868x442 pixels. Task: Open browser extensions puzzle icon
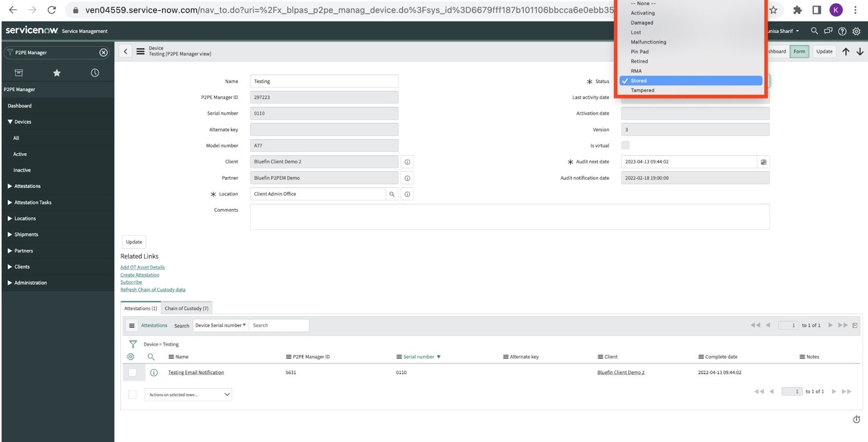click(x=797, y=10)
